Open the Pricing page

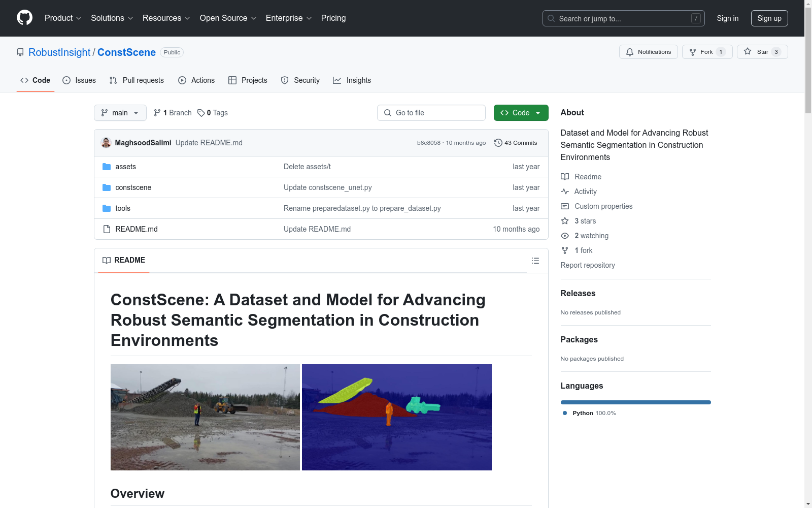[x=333, y=18]
